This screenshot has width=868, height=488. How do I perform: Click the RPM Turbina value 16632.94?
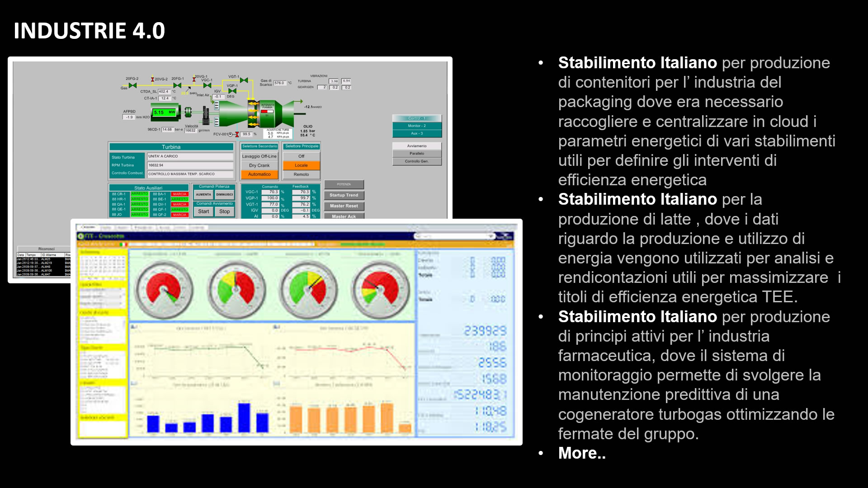click(190, 165)
